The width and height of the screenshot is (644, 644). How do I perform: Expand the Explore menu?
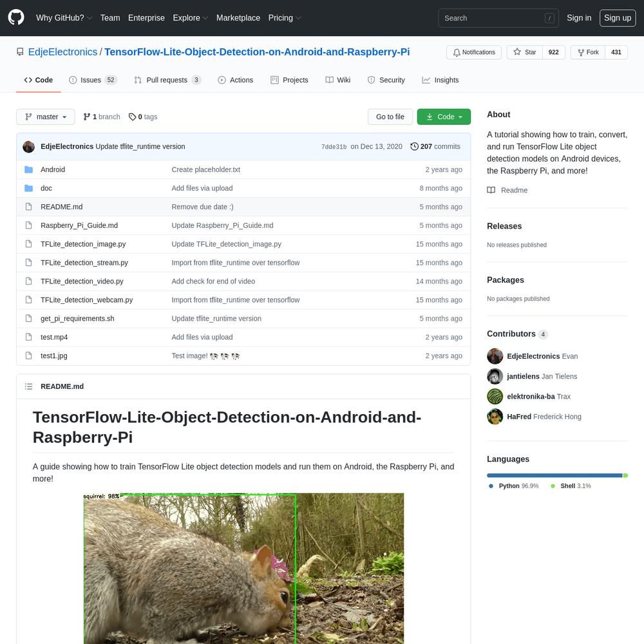pyautogui.click(x=190, y=18)
